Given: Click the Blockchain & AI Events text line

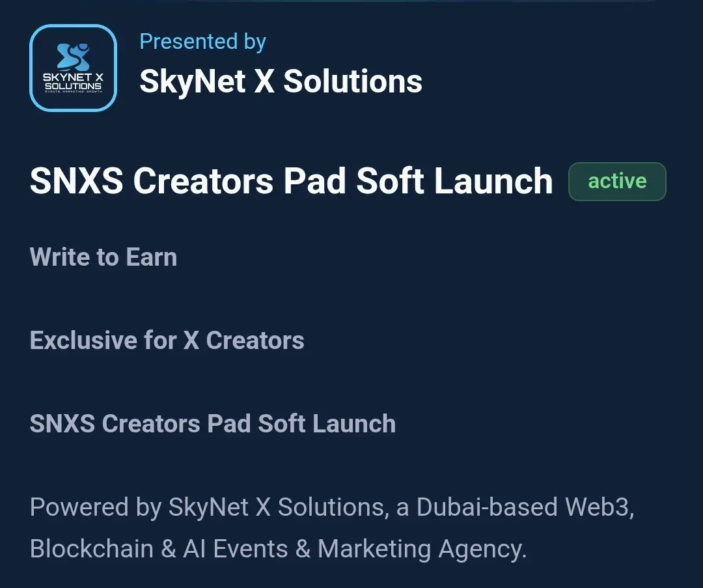Looking at the screenshot, I should pos(278,549).
